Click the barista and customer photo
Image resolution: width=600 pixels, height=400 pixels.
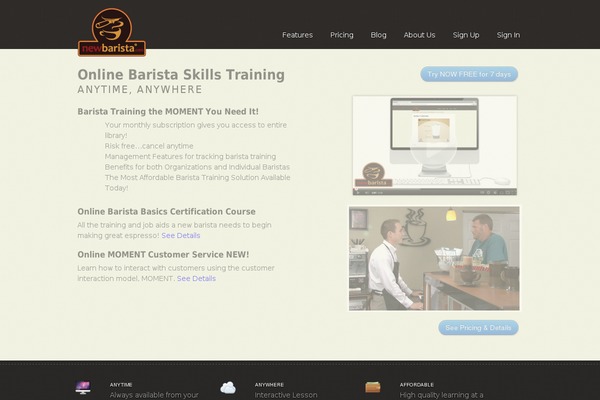(434, 258)
